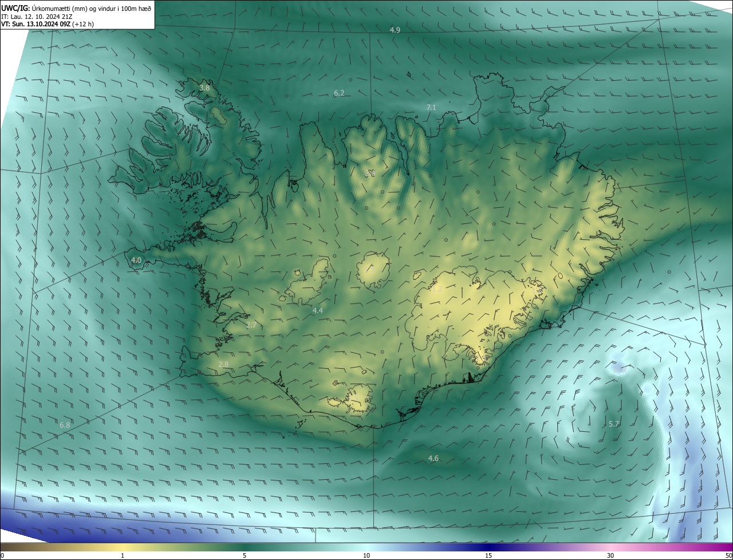Click the color scale tick label '30'
733x560 pixels.
[610, 555]
